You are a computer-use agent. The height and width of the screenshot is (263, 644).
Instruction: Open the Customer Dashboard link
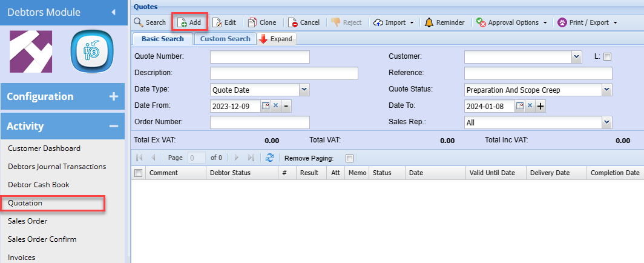point(44,148)
